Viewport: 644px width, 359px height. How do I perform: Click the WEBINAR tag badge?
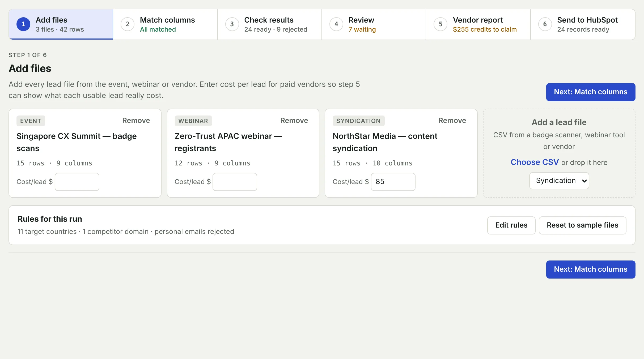pos(193,121)
